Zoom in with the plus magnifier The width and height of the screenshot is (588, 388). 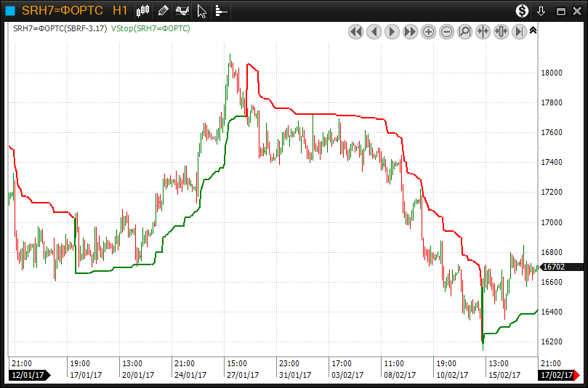tap(429, 32)
